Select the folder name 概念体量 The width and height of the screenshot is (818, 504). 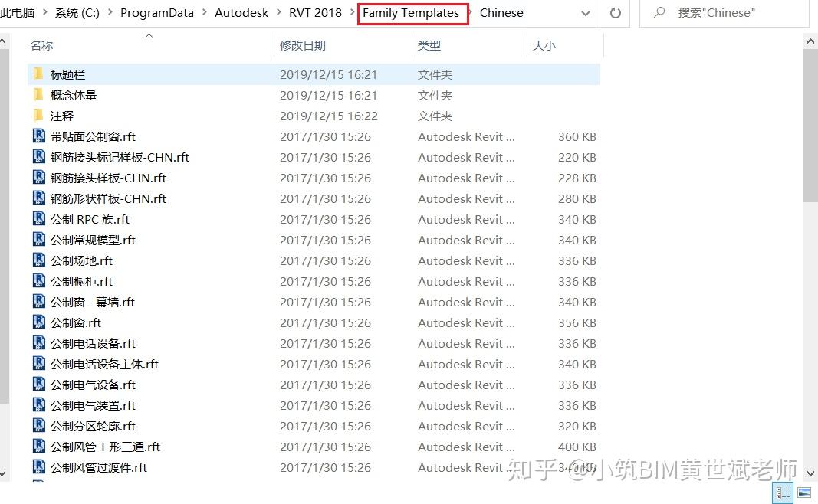click(74, 95)
